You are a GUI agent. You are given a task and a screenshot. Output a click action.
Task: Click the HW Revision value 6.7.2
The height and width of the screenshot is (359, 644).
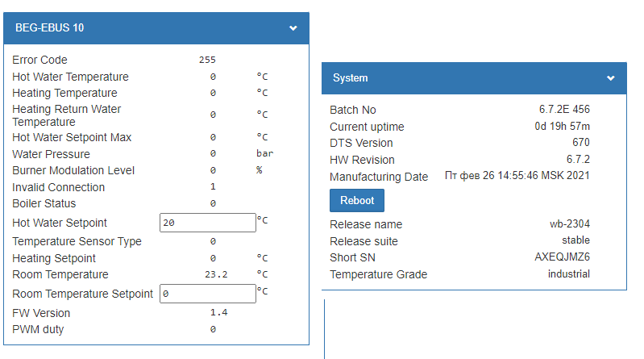pos(576,160)
